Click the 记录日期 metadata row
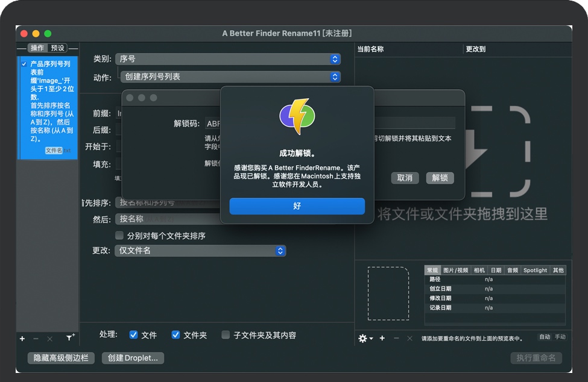 pos(495,308)
